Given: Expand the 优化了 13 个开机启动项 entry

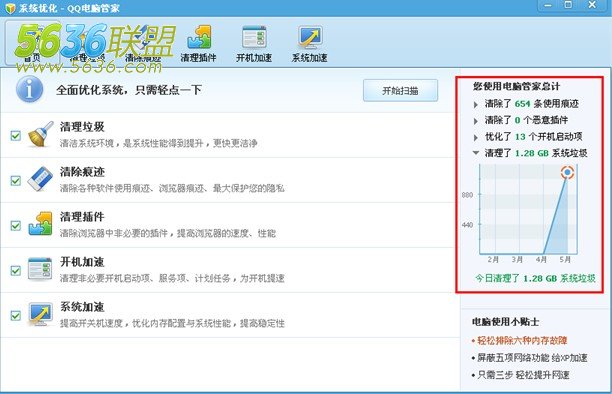Looking at the screenshot, I should pyautogui.click(x=475, y=137).
